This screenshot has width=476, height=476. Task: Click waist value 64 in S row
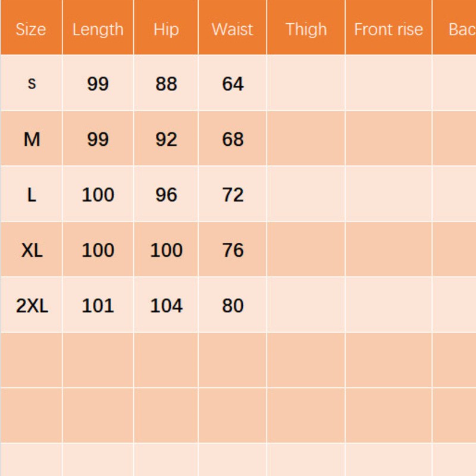pyautogui.click(x=233, y=84)
